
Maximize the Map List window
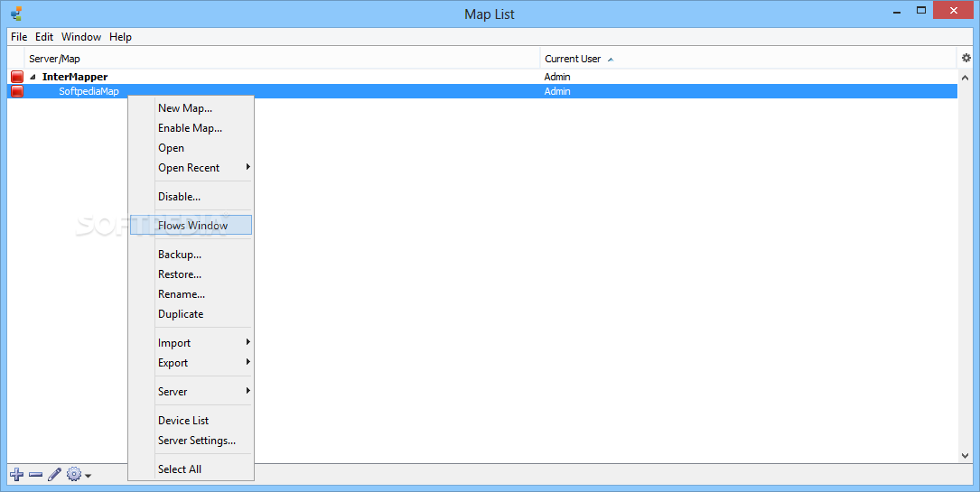(921, 11)
